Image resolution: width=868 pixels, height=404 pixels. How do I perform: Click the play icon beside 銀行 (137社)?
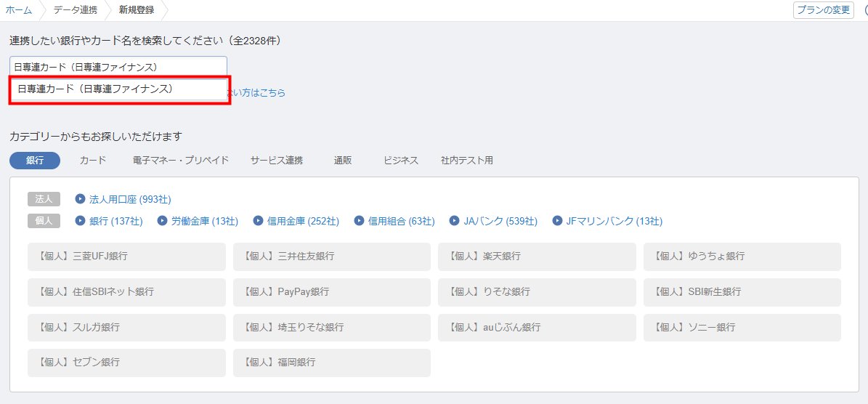[81, 221]
